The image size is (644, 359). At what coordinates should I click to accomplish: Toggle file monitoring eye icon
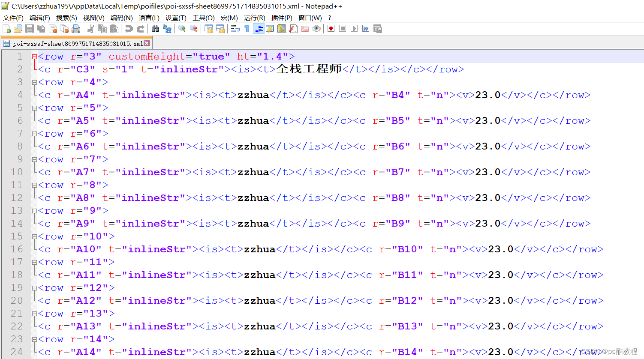316,29
